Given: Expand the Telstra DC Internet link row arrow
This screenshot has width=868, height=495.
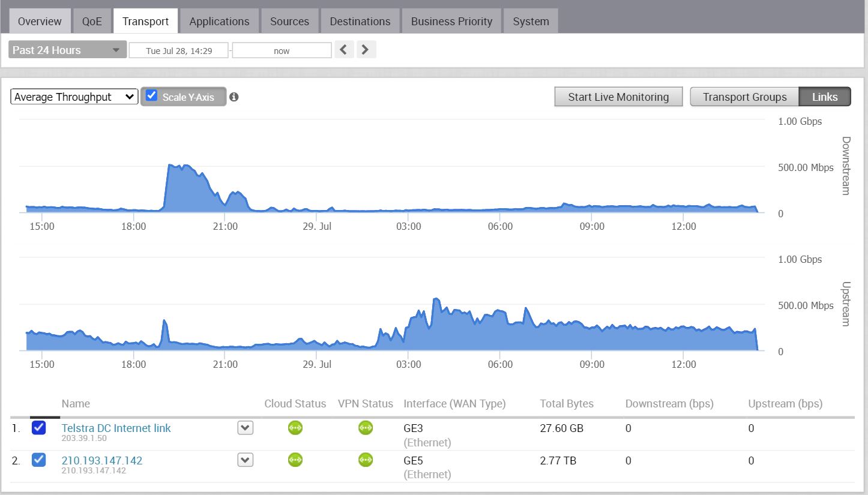Looking at the screenshot, I should [x=245, y=428].
